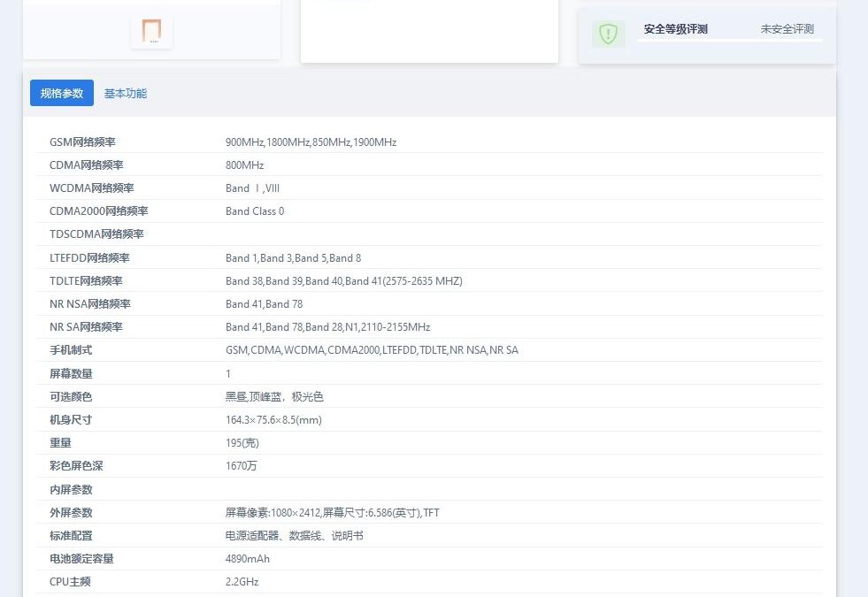Select the 规格参数 tab
868x597 pixels.
(61, 92)
